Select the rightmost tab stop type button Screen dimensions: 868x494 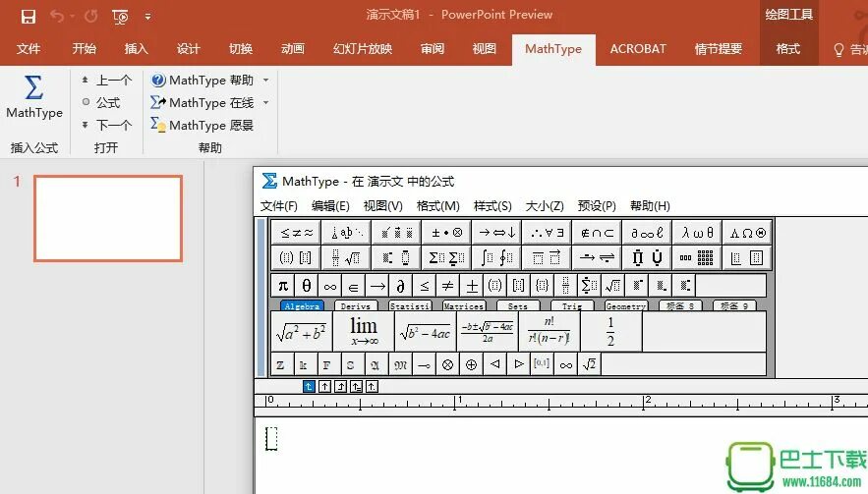point(372,387)
